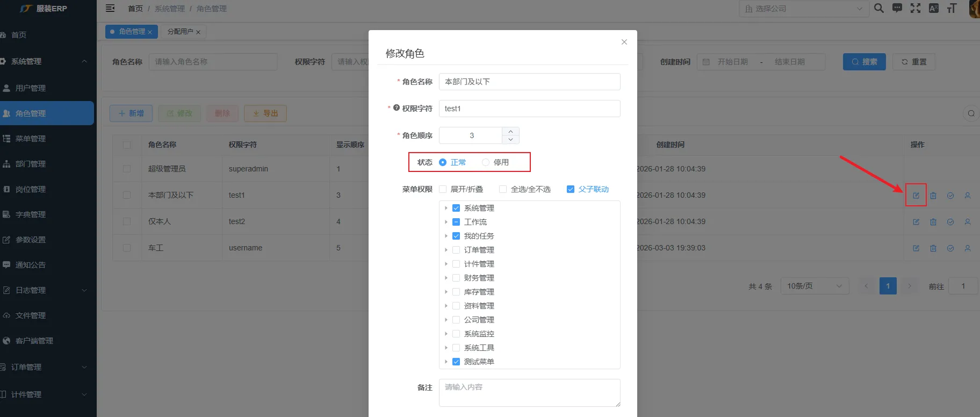
Task: Click the delete trash icon for 仅本人 row
Action: (933, 222)
